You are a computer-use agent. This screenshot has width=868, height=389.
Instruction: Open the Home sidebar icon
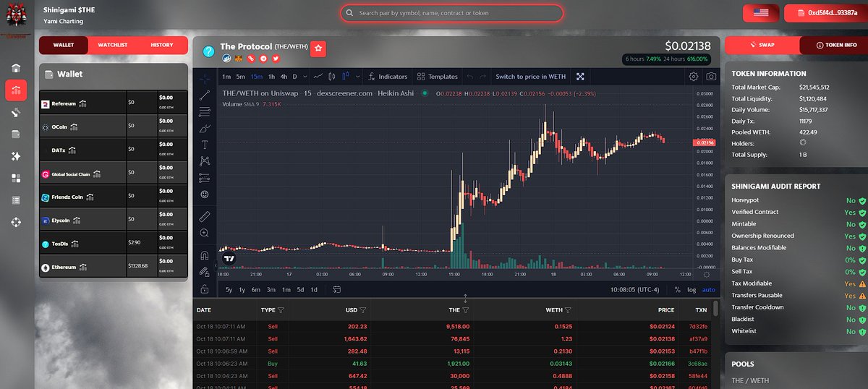pos(16,67)
